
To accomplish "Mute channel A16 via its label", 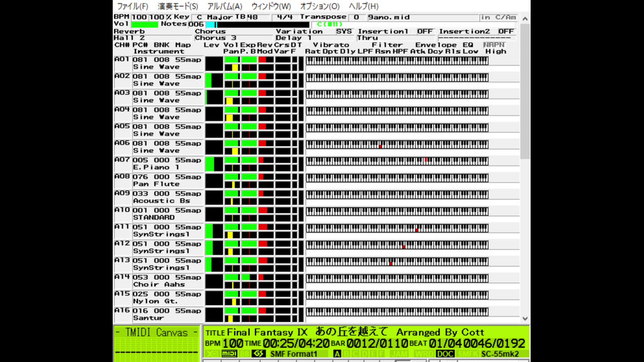I will point(122,310).
